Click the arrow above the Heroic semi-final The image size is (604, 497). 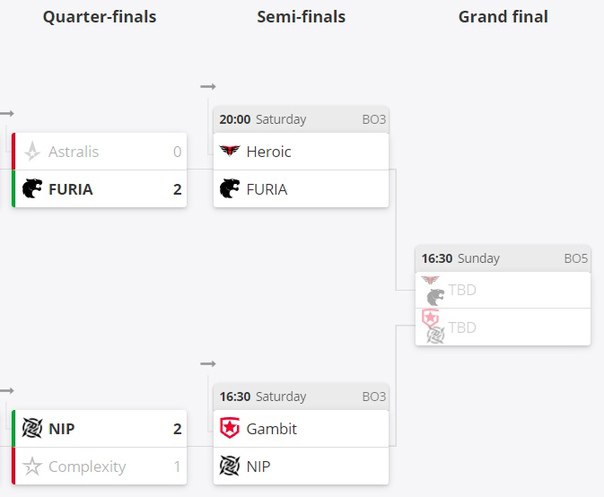tap(208, 86)
